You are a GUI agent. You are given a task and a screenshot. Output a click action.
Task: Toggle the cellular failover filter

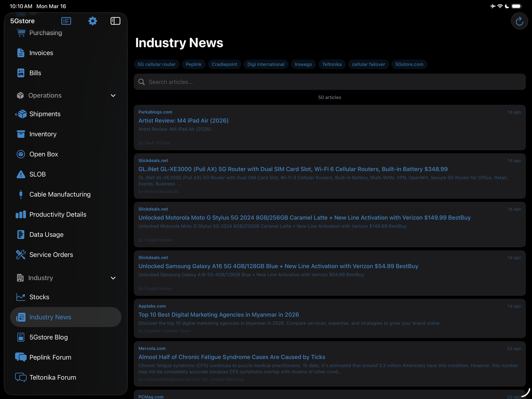point(368,64)
